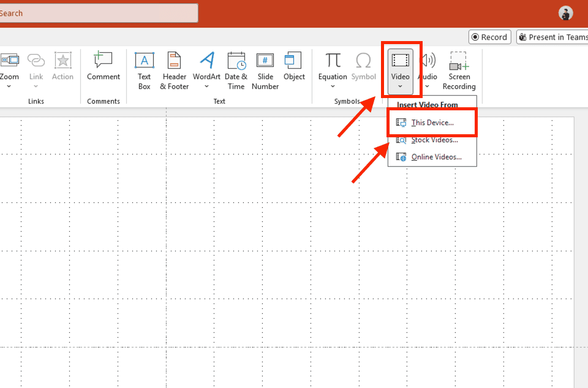Click the Action star icon
This screenshot has width=588, height=388.
62,61
